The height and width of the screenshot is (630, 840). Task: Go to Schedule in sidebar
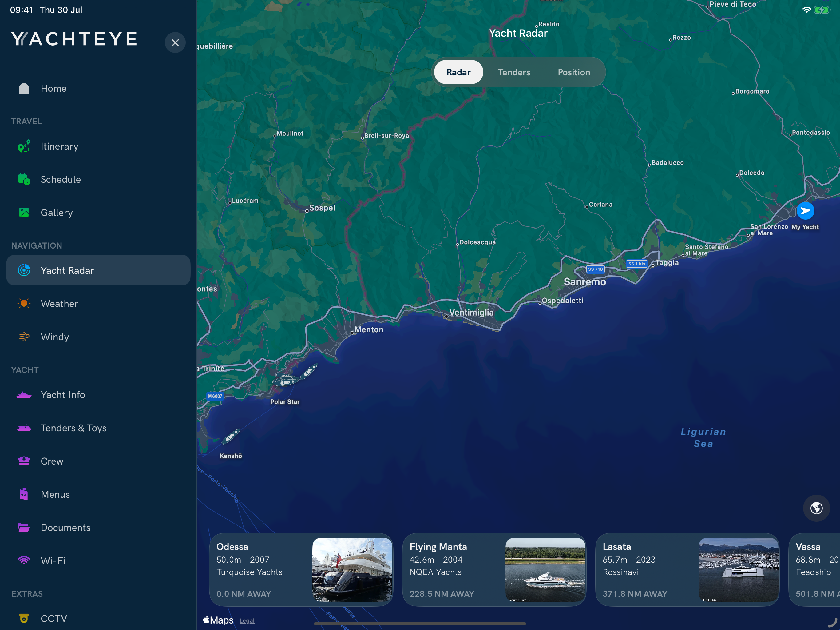(98, 179)
